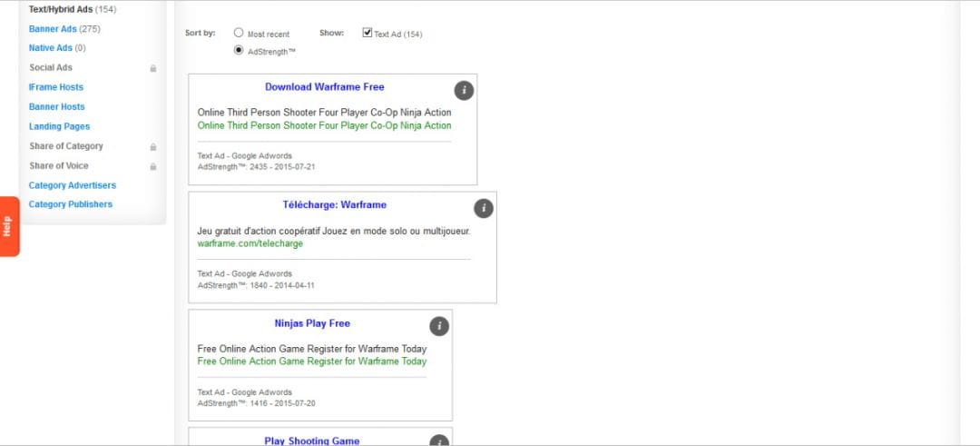Click the Sort by label
980x446 pixels.
200,33
